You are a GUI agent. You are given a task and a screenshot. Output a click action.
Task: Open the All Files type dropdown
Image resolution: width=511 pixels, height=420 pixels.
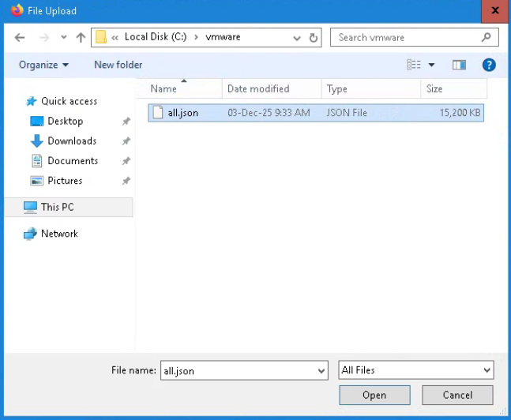[x=487, y=370]
